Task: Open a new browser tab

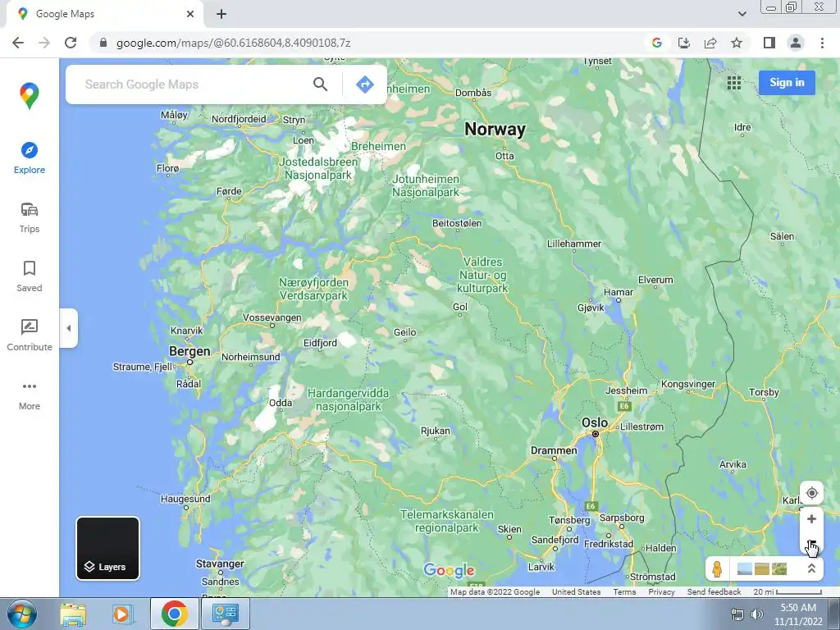Action: [x=221, y=14]
